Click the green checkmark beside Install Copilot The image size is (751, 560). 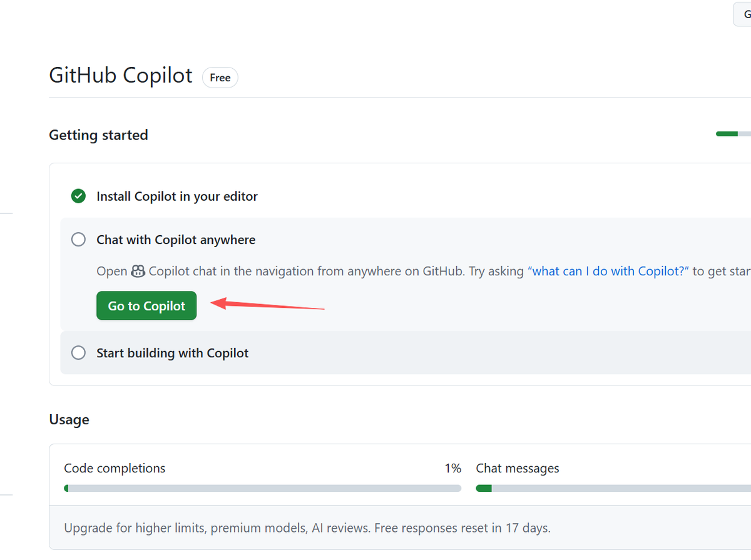tap(78, 196)
